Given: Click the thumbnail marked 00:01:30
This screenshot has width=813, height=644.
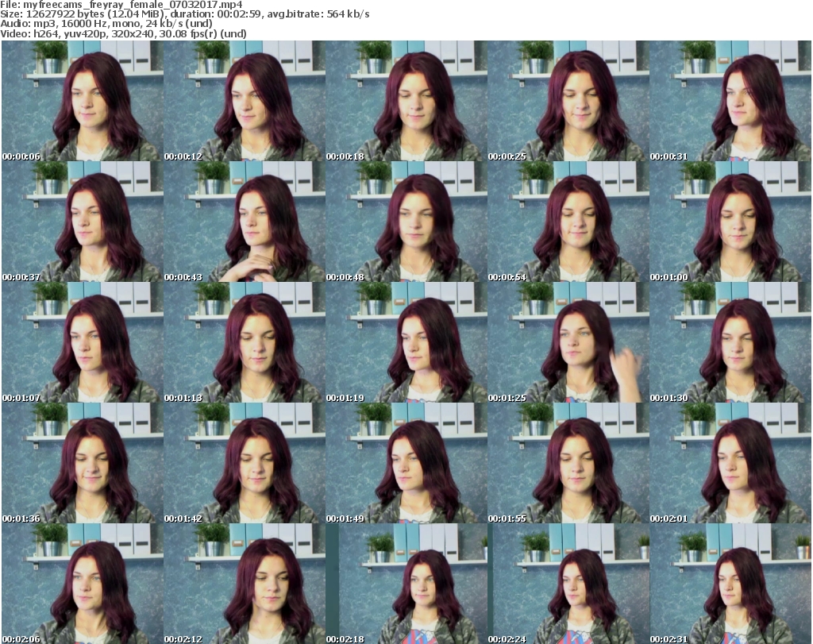Looking at the screenshot, I should coord(730,342).
